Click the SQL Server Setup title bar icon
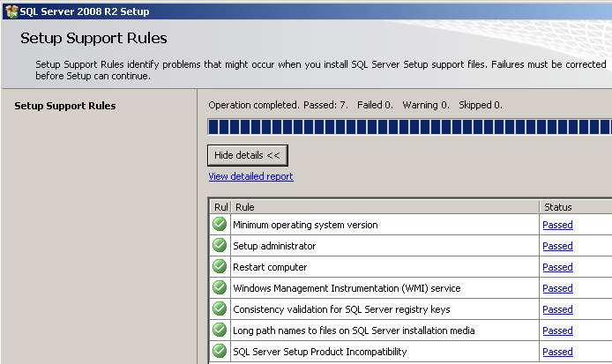The height and width of the screenshot is (364, 612). [11, 11]
